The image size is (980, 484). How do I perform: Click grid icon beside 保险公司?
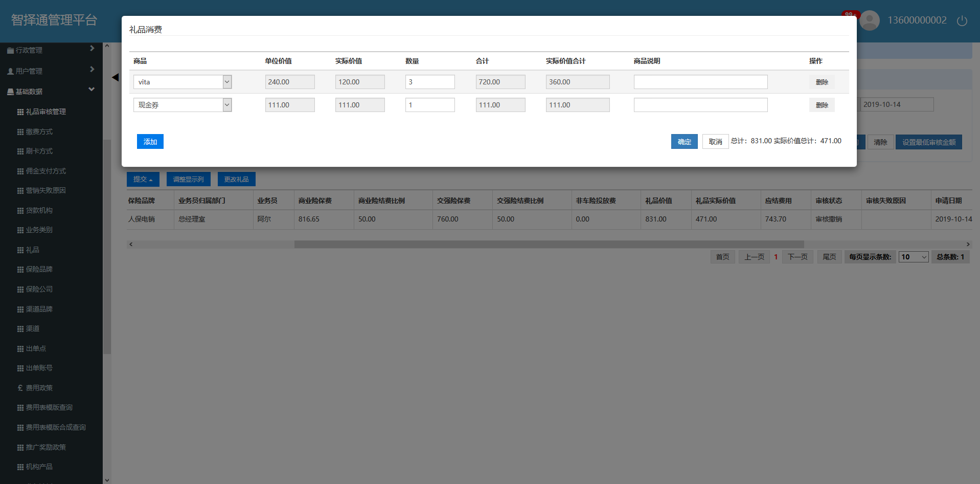tap(20, 290)
